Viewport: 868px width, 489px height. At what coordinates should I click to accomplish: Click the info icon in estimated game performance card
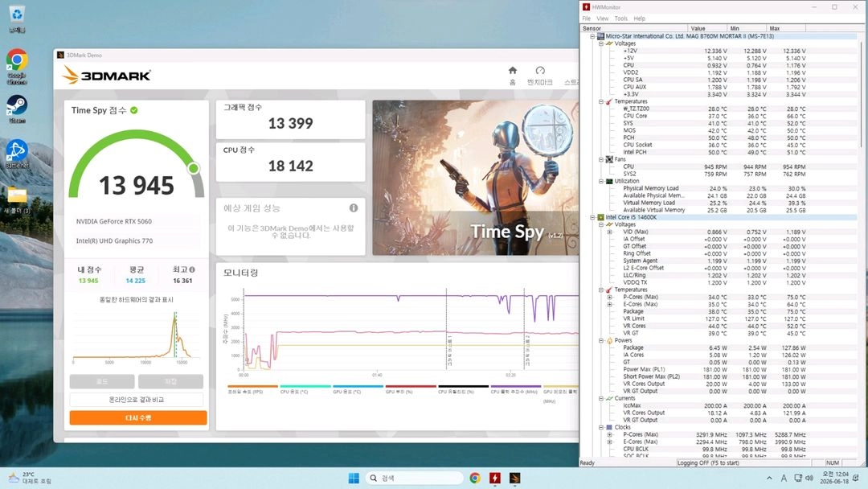coord(353,208)
